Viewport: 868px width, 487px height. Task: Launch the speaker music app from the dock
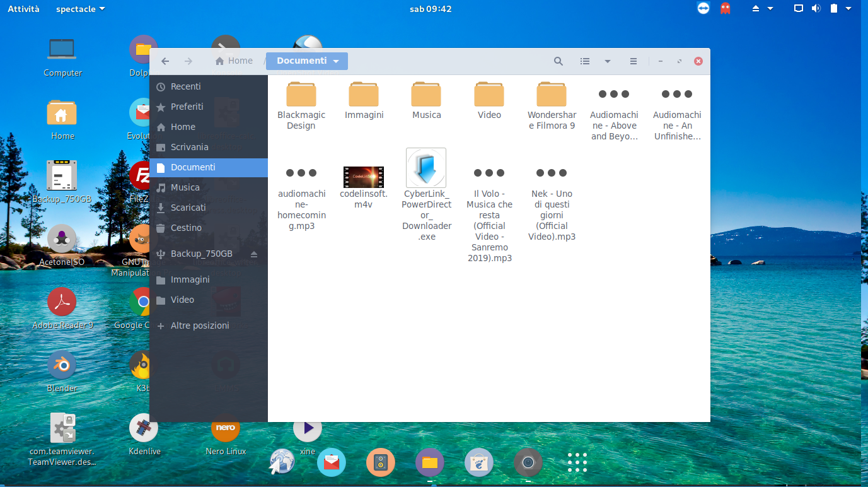click(x=381, y=462)
